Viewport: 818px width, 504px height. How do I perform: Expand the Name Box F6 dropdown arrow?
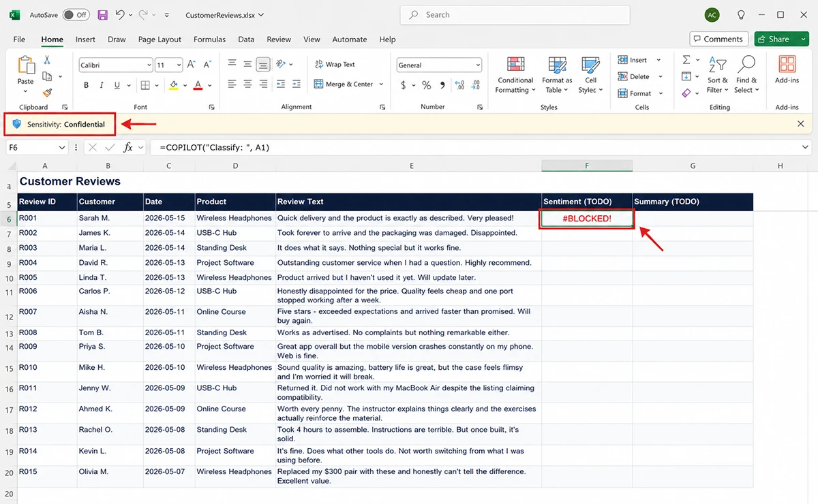click(62, 147)
